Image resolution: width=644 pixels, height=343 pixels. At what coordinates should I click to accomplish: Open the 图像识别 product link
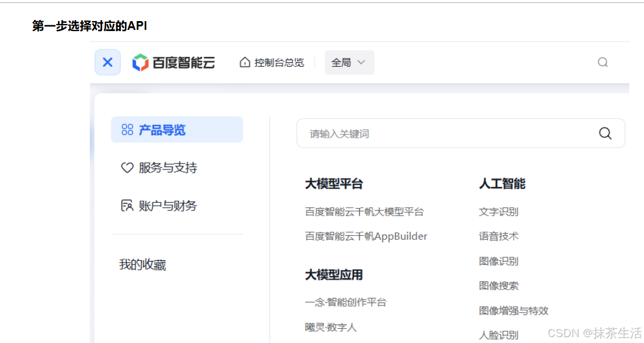tap(498, 261)
